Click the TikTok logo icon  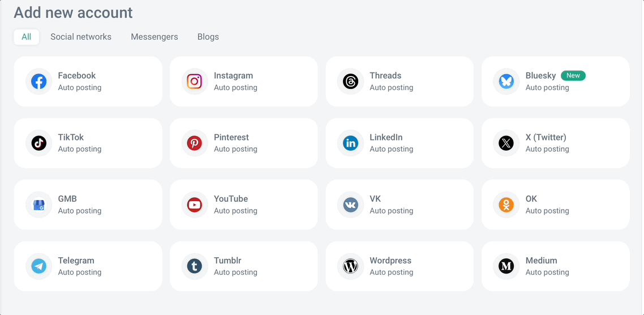pyautogui.click(x=38, y=143)
